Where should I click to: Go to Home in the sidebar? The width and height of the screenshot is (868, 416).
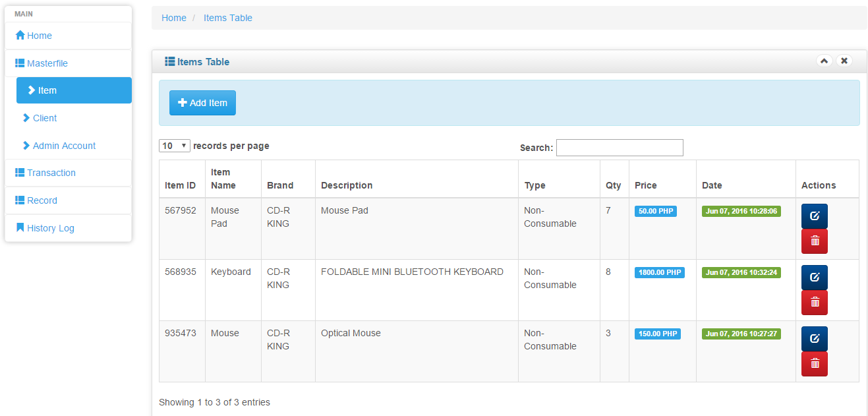click(39, 36)
